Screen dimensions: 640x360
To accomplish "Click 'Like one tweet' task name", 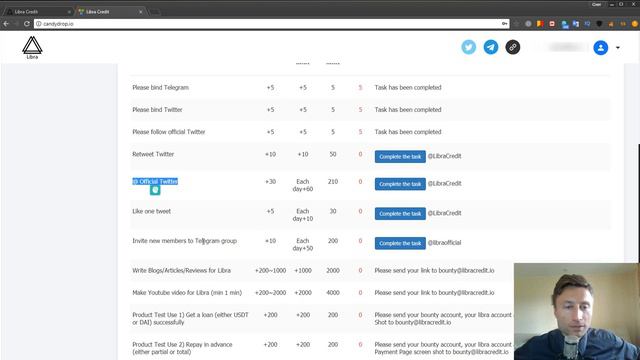I will pyautogui.click(x=151, y=211).
